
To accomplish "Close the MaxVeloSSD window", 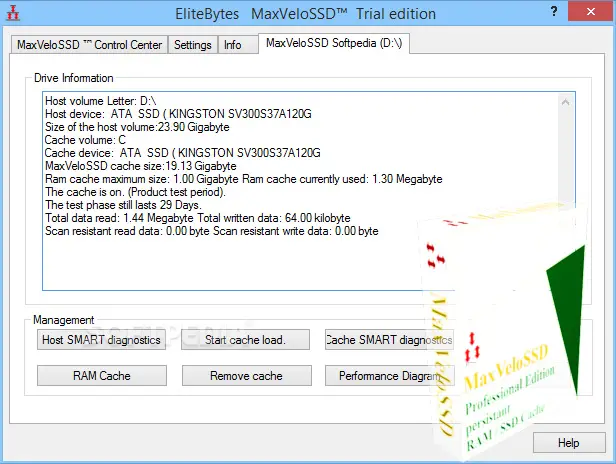I will (590, 11).
